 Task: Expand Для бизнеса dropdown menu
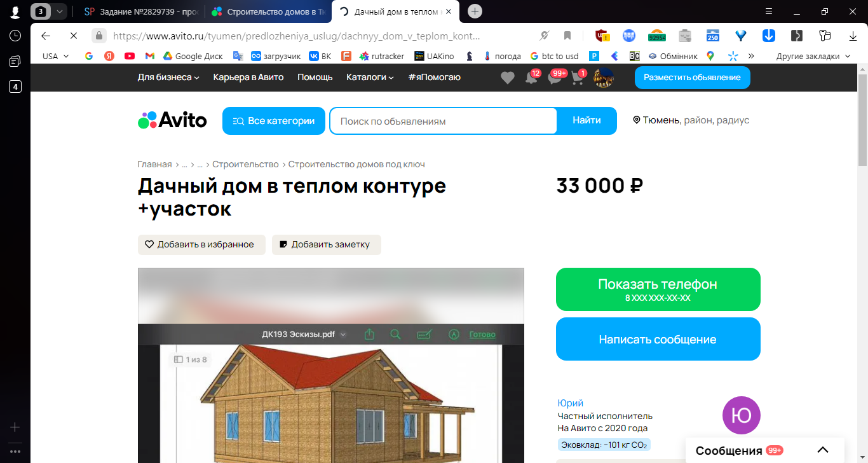(x=168, y=77)
